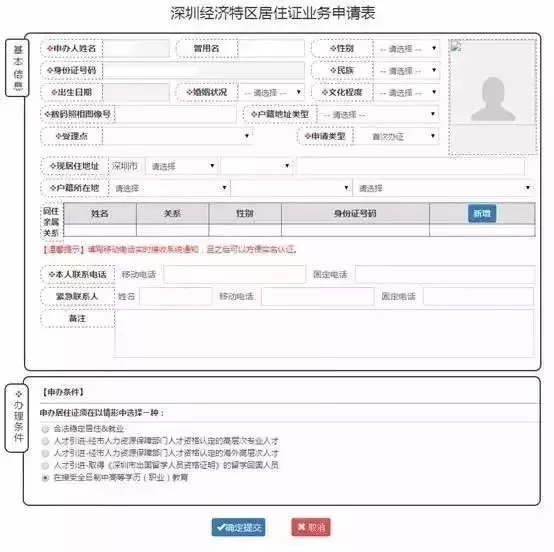Select the 高层次专业人才 radio option
This screenshot has height=552, width=554.
[x=45, y=441]
